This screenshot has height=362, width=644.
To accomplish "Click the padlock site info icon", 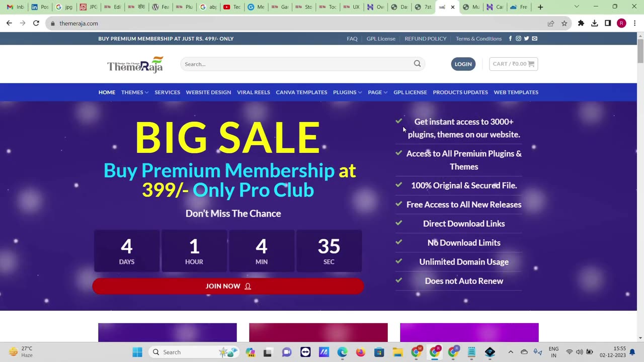I will (x=53, y=24).
